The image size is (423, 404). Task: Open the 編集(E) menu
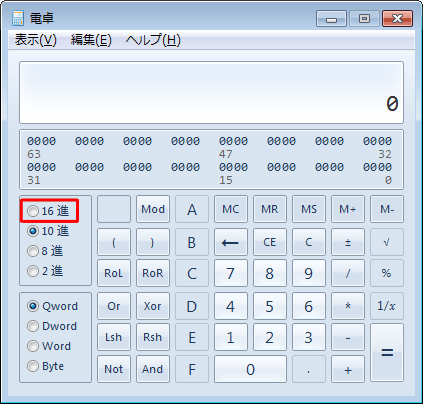[x=91, y=40]
